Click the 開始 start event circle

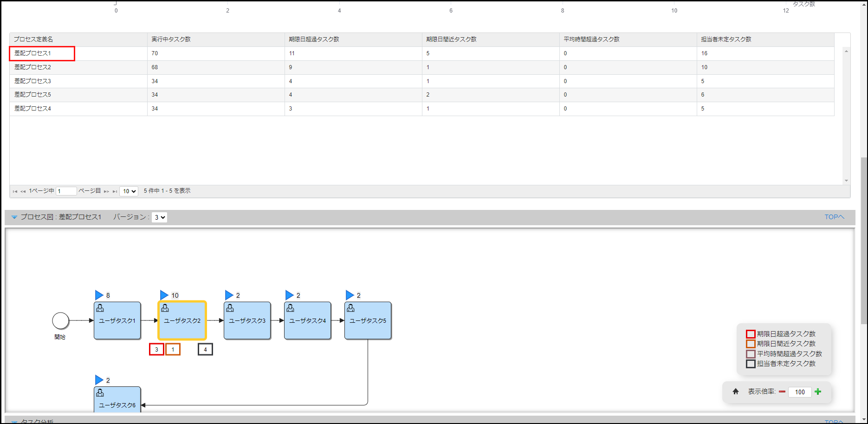(x=61, y=320)
